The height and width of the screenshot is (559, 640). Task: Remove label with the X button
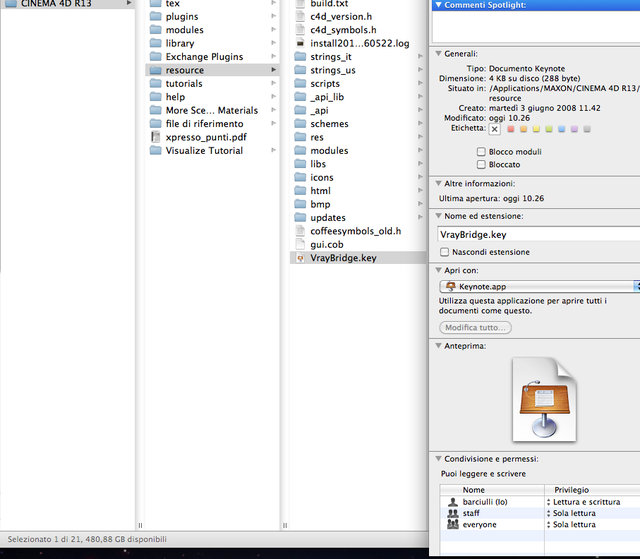[495, 129]
